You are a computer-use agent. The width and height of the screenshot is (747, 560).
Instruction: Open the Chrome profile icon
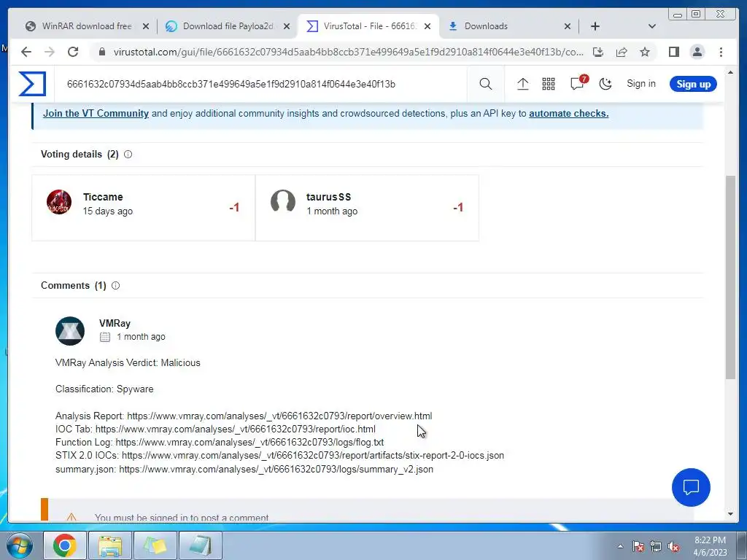click(x=697, y=52)
